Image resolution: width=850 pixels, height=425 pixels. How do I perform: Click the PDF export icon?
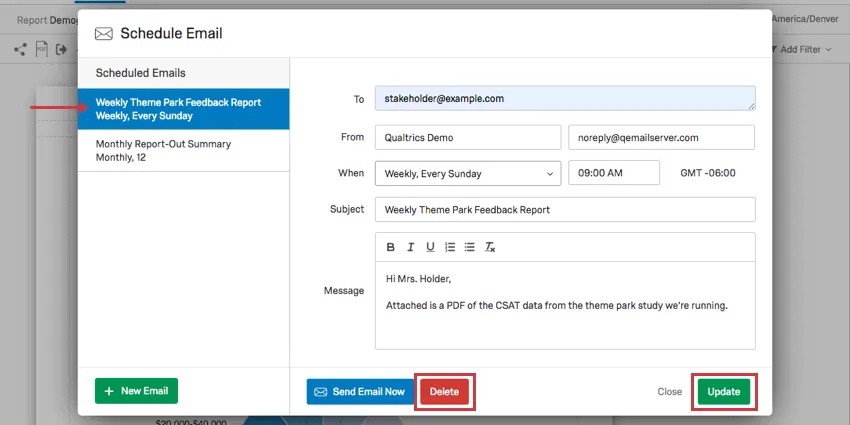(x=42, y=49)
